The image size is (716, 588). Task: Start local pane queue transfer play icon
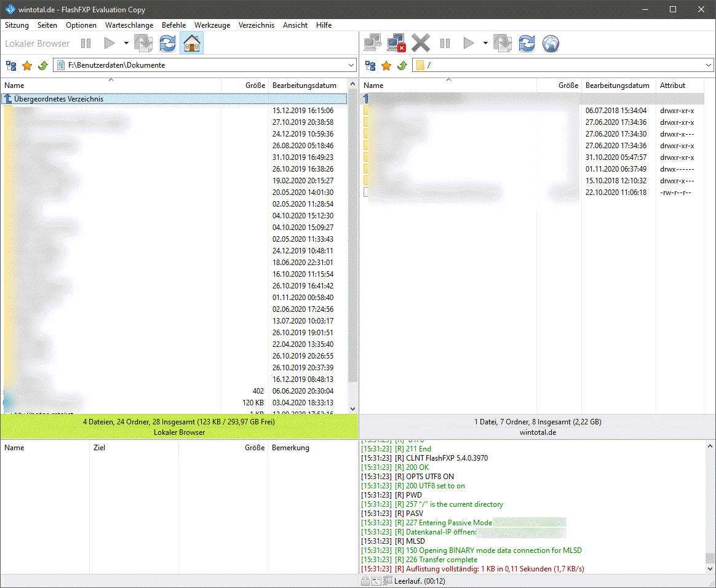pyautogui.click(x=109, y=44)
